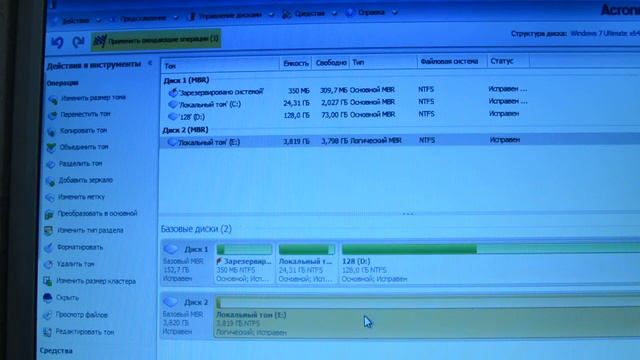Click the 'Разделить том' split icon
Viewport: 640px width, 360px height.
click(51, 164)
